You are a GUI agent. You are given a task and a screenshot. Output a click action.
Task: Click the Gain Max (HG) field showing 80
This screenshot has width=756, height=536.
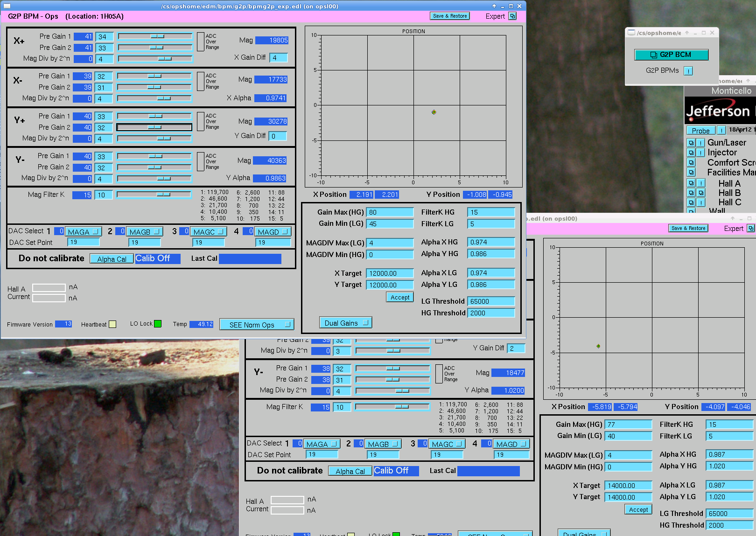tap(390, 212)
